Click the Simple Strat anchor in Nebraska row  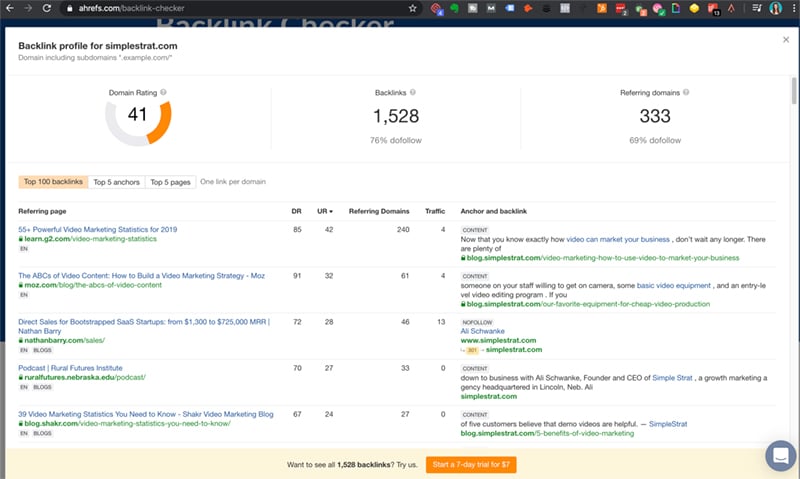[672, 378]
